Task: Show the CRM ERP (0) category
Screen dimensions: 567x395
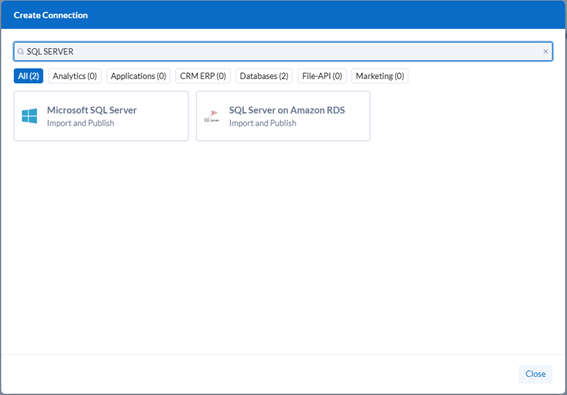Action: tap(203, 76)
